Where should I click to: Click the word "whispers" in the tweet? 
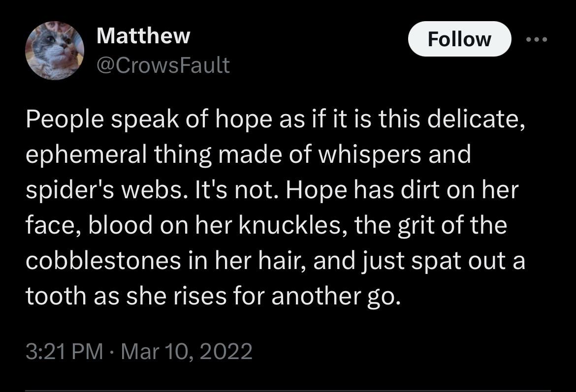[x=369, y=154]
